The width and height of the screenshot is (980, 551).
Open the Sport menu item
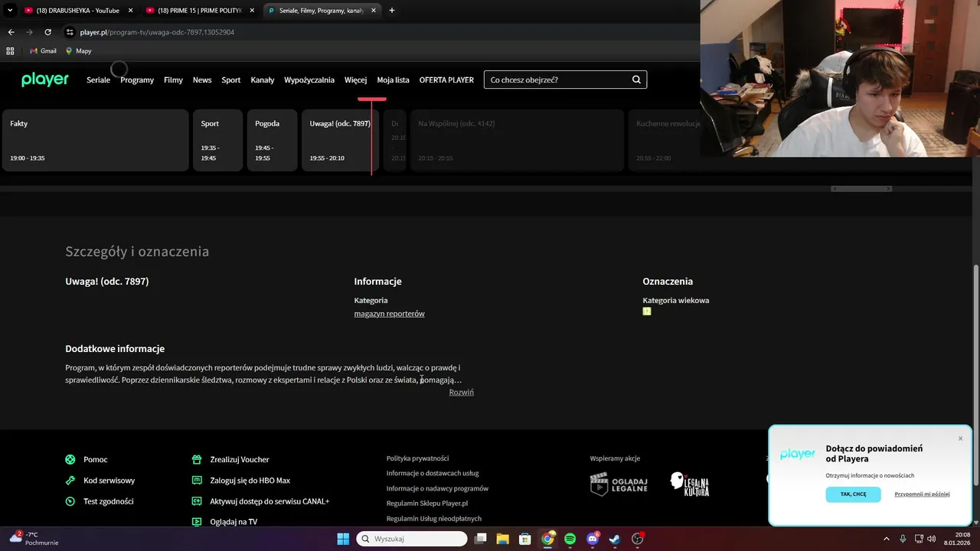point(231,80)
